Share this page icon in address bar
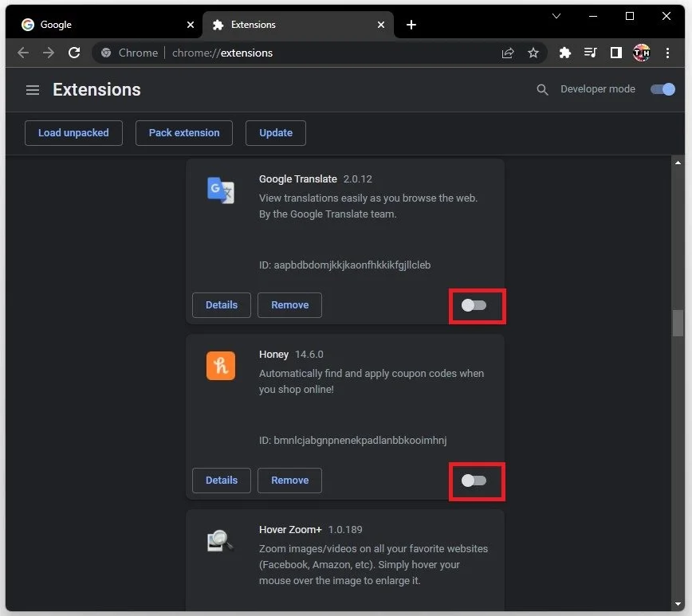The height and width of the screenshot is (616, 692). point(508,53)
